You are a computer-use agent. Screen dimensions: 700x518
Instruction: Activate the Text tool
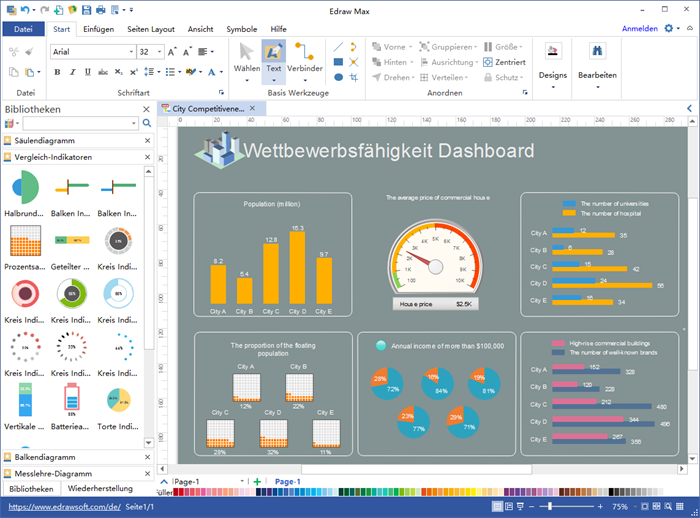pyautogui.click(x=273, y=58)
